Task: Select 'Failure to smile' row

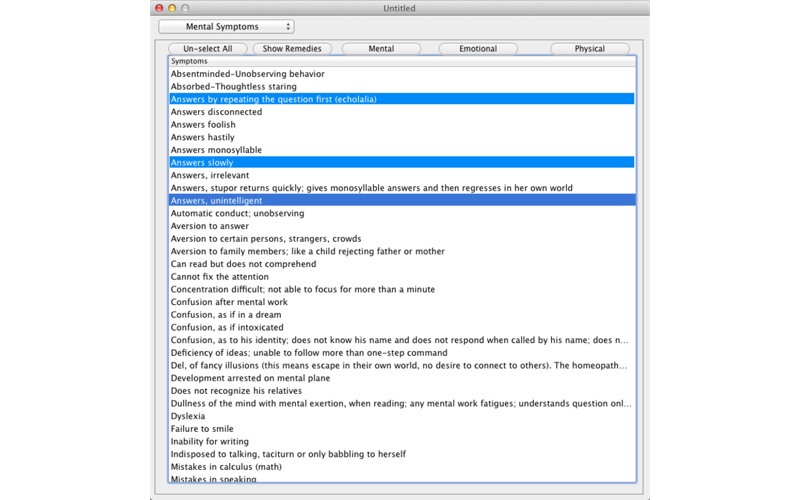Action: [402, 429]
